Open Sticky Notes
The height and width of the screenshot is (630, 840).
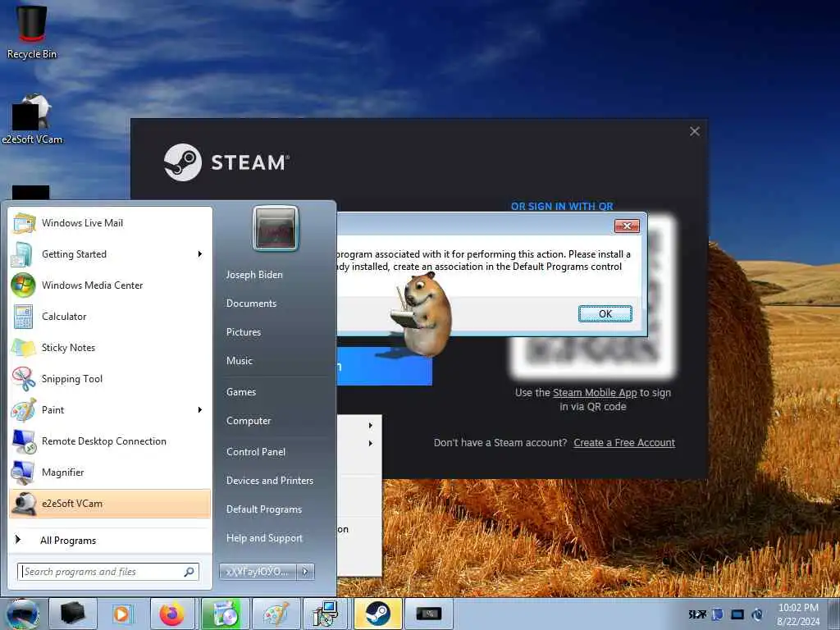click(110, 347)
